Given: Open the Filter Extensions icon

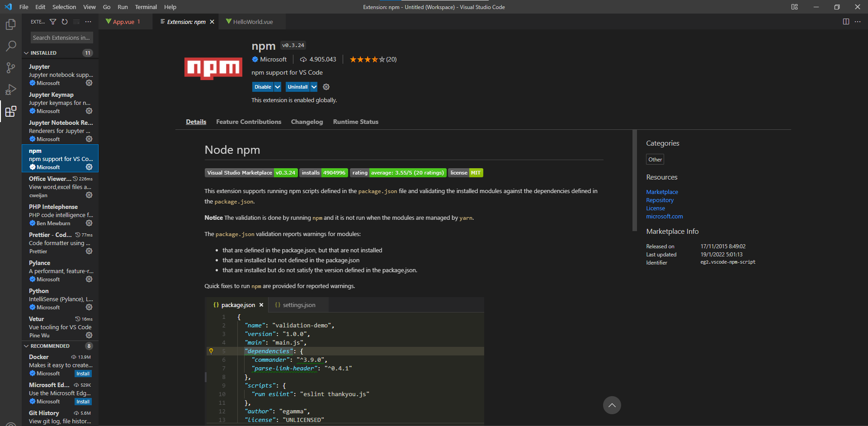Looking at the screenshot, I should coord(53,21).
